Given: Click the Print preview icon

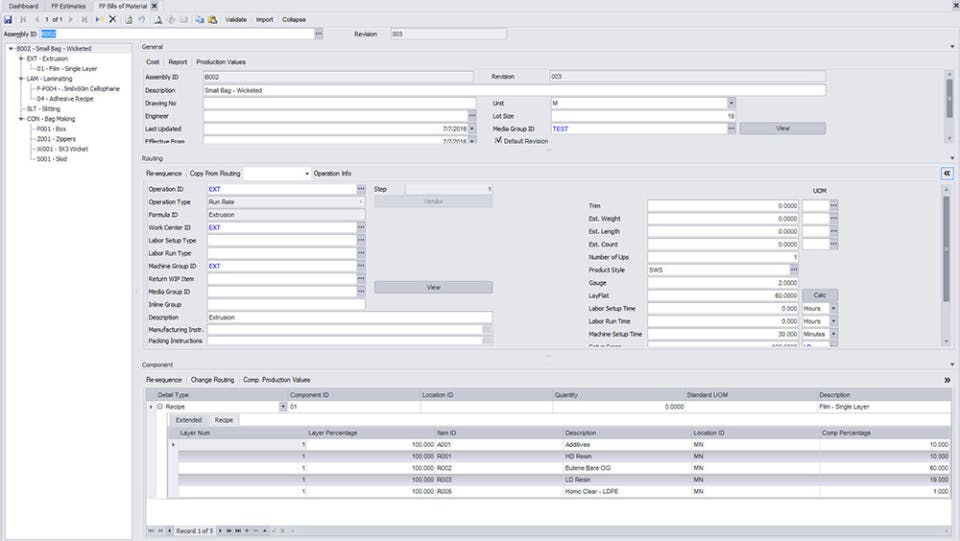Looking at the screenshot, I should tap(157, 20).
